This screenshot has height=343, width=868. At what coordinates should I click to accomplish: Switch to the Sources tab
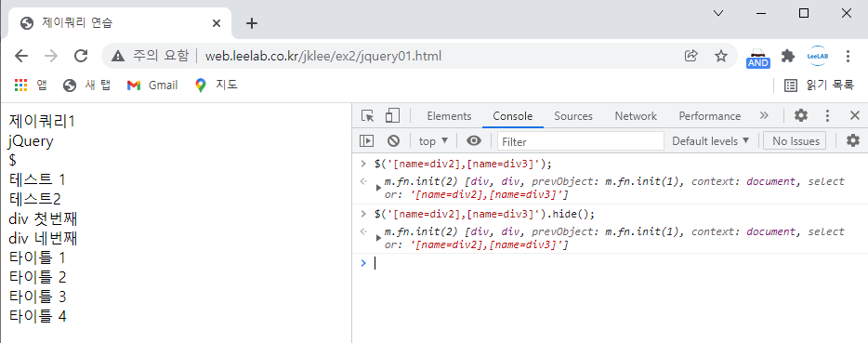(x=573, y=116)
